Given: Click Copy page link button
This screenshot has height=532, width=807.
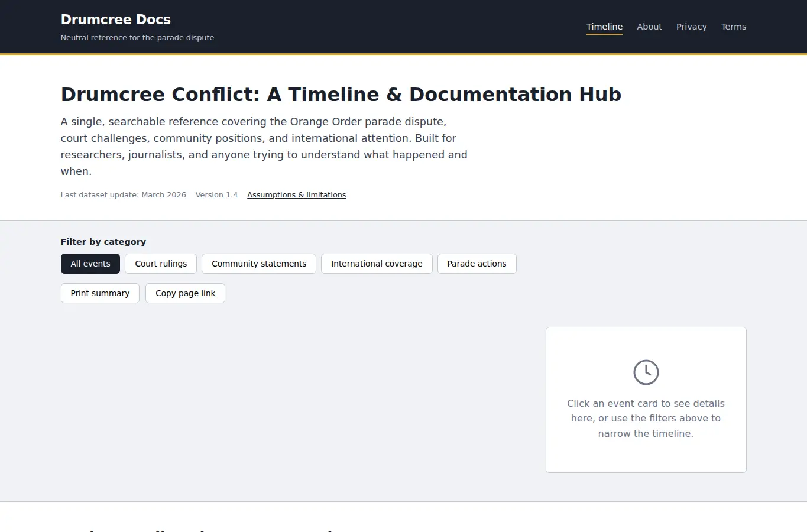Looking at the screenshot, I should coord(185,293).
